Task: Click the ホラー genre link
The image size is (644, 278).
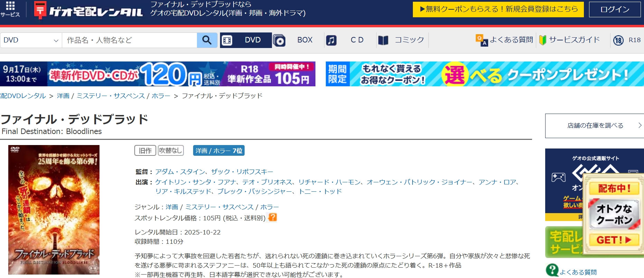Action: pyautogui.click(x=269, y=207)
